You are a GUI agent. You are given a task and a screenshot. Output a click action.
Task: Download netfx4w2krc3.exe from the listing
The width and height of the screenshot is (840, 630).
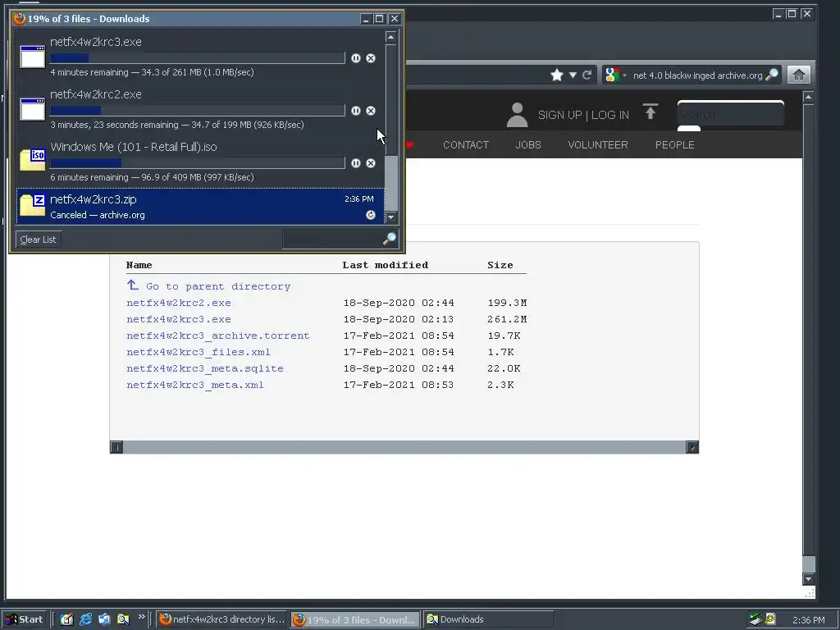179,319
